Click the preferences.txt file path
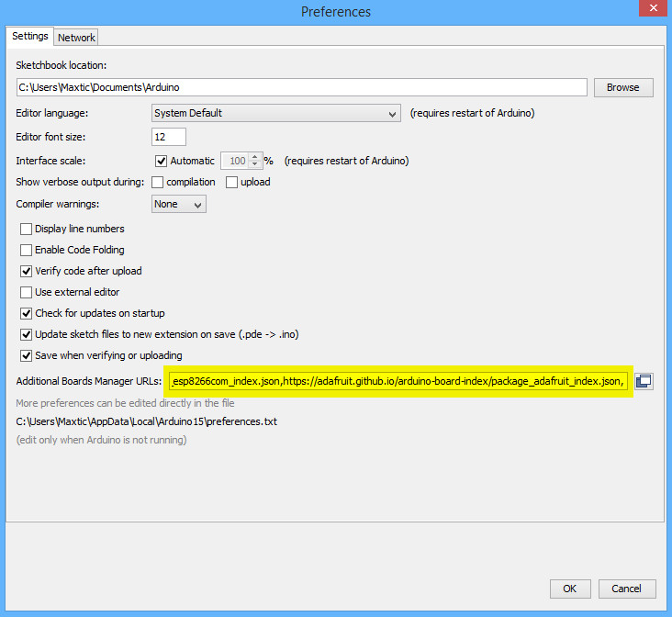Screen dimensions: 672x617 pyautogui.click(x=147, y=421)
